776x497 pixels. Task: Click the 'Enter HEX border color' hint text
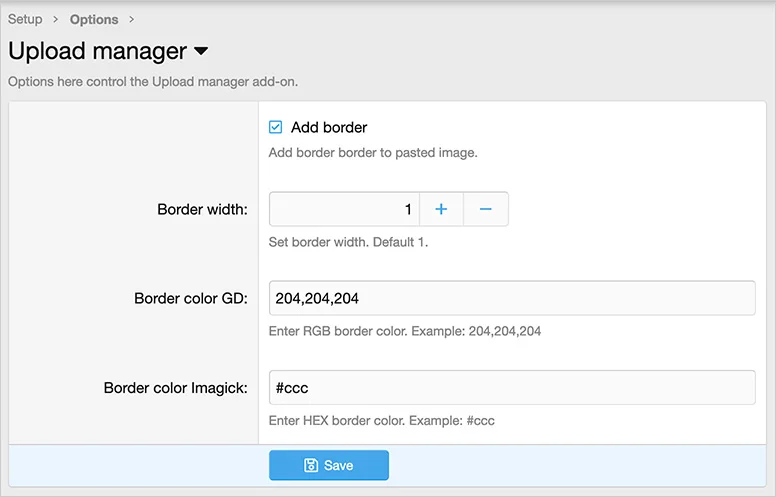[x=381, y=420]
